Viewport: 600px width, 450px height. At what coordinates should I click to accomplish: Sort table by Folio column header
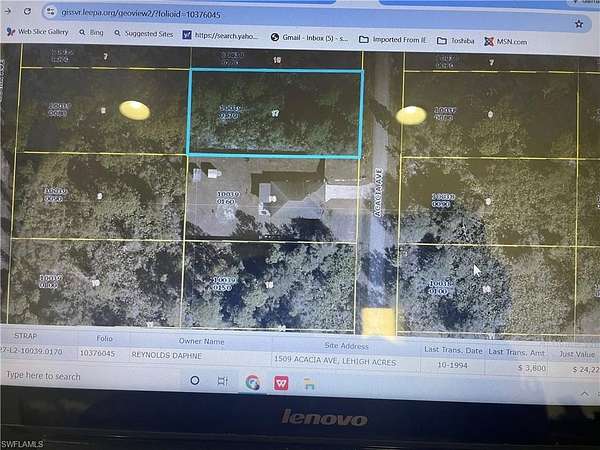104,338
